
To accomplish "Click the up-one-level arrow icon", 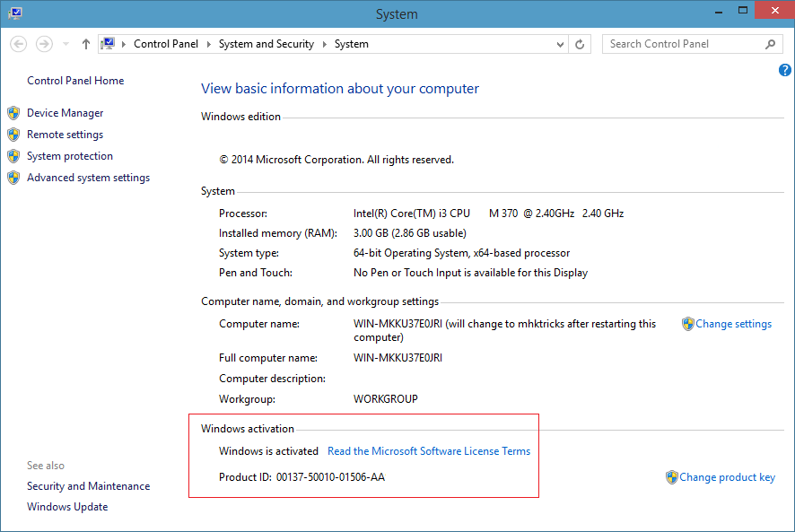I will tap(85, 43).
